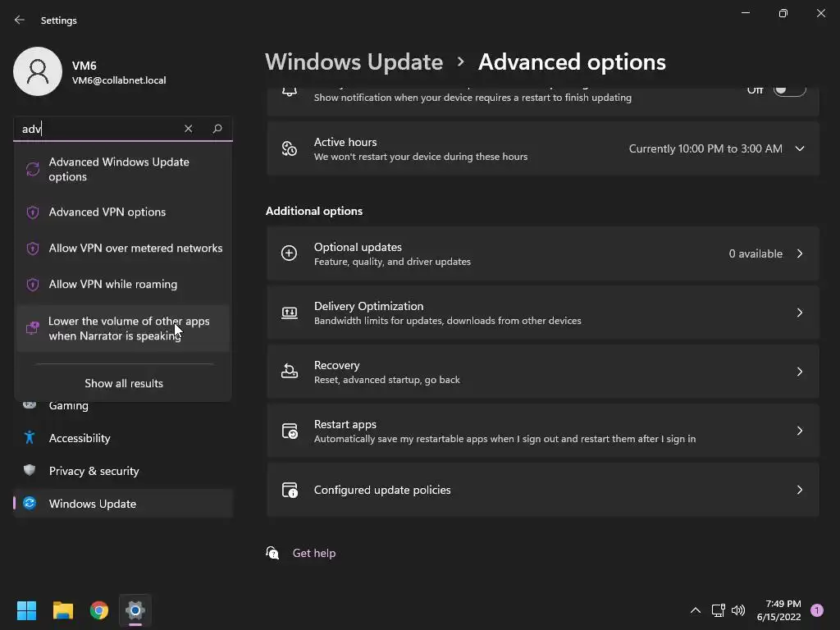Show hidden system tray icons
This screenshot has height=630, width=840.
coord(696,610)
